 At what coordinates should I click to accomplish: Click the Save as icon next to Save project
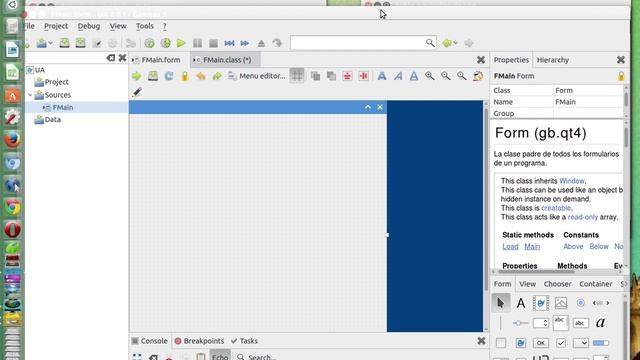[x=80, y=42]
